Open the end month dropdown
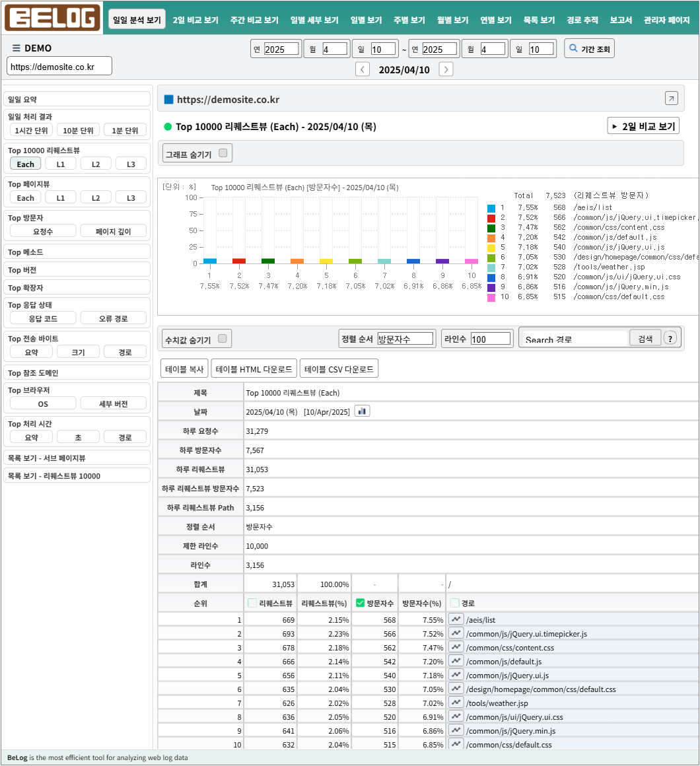Viewport: 700px width, 766px height. click(493, 49)
